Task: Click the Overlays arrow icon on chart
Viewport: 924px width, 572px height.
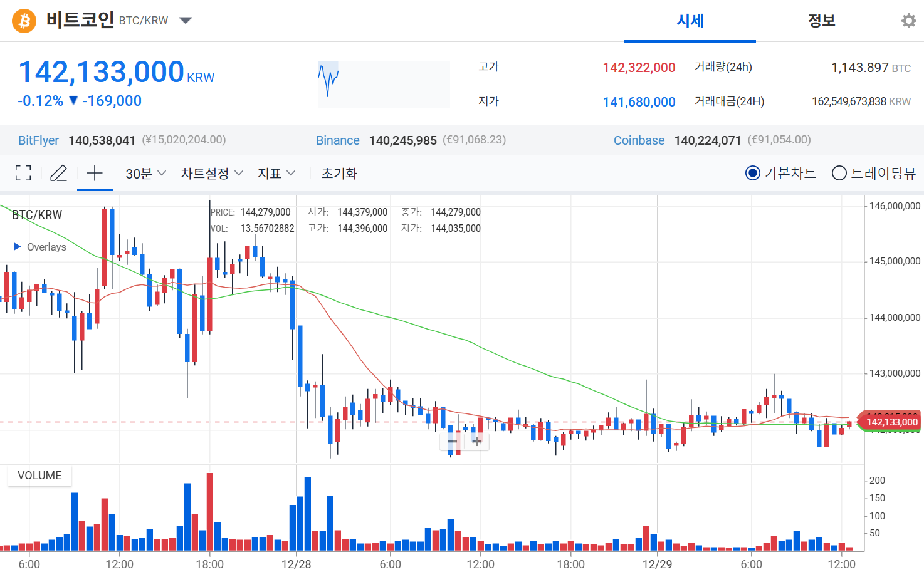Action: [x=17, y=246]
